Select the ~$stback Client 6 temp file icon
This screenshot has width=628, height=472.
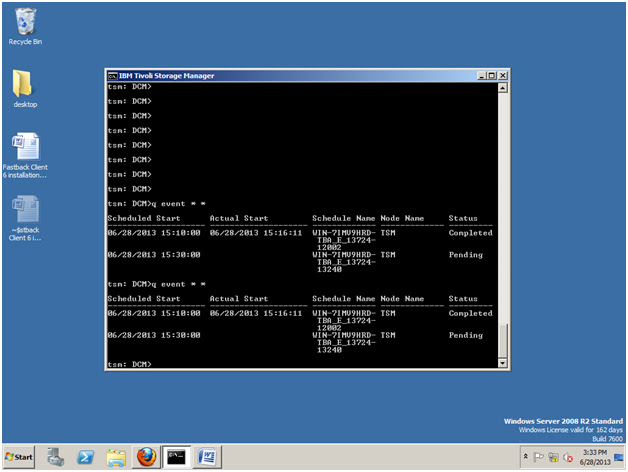(x=25, y=218)
